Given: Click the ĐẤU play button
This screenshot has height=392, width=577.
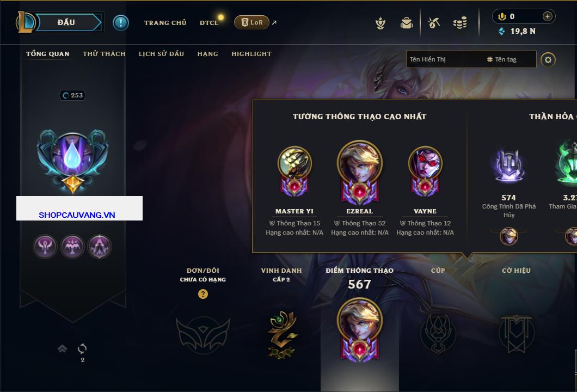Looking at the screenshot, I should pos(66,22).
